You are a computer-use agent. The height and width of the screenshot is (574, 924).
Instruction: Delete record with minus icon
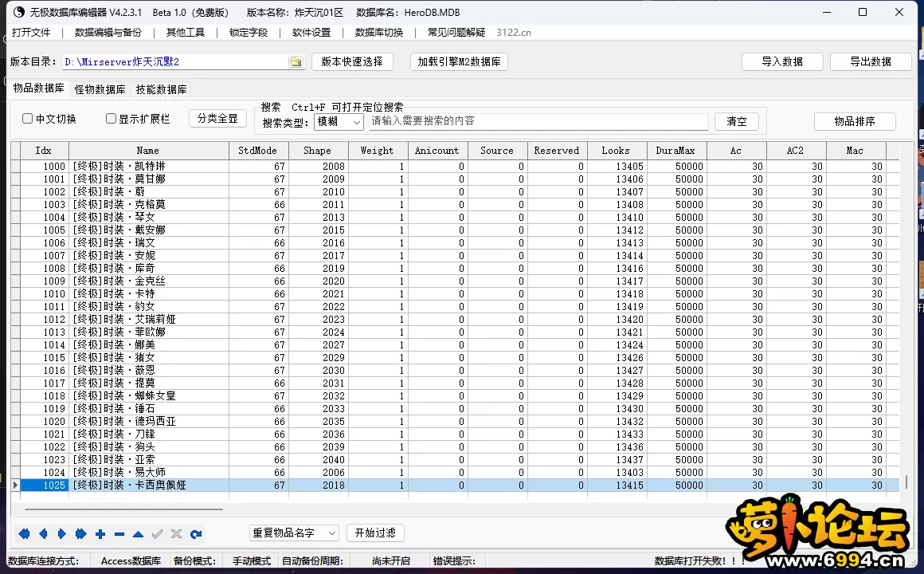[119, 534]
